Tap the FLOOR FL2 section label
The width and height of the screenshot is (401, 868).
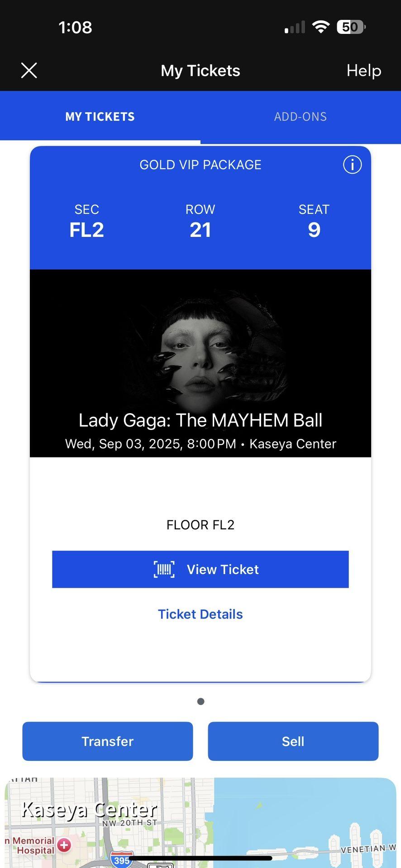pos(200,525)
